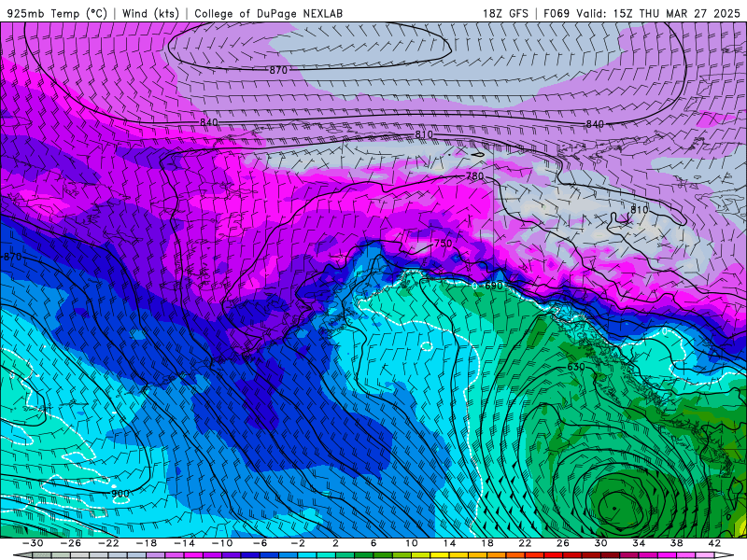Image resolution: width=747 pixels, height=560 pixels.
Task: Click the 34 color scale label
Action: click(639, 543)
